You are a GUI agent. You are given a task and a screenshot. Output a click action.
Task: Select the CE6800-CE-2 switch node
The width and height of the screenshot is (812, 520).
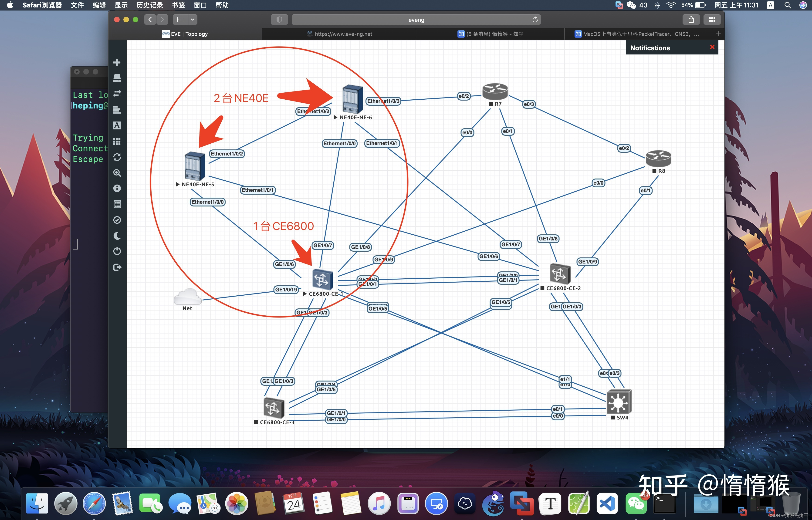tap(560, 274)
